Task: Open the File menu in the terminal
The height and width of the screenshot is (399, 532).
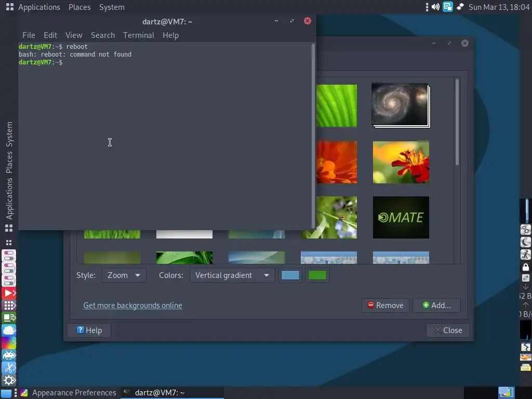Action: coord(29,35)
